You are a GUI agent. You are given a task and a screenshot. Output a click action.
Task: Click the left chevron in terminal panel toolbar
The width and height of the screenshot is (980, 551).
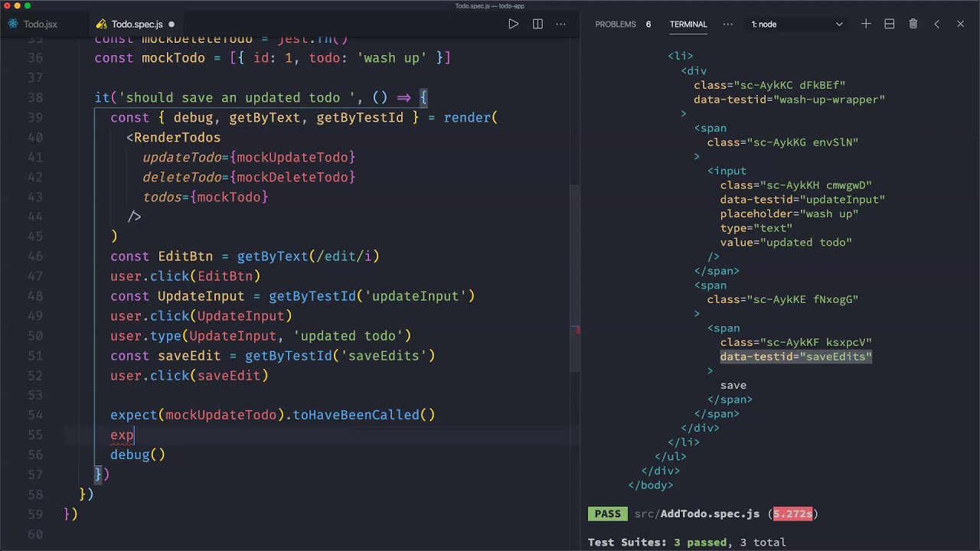[x=936, y=24]
